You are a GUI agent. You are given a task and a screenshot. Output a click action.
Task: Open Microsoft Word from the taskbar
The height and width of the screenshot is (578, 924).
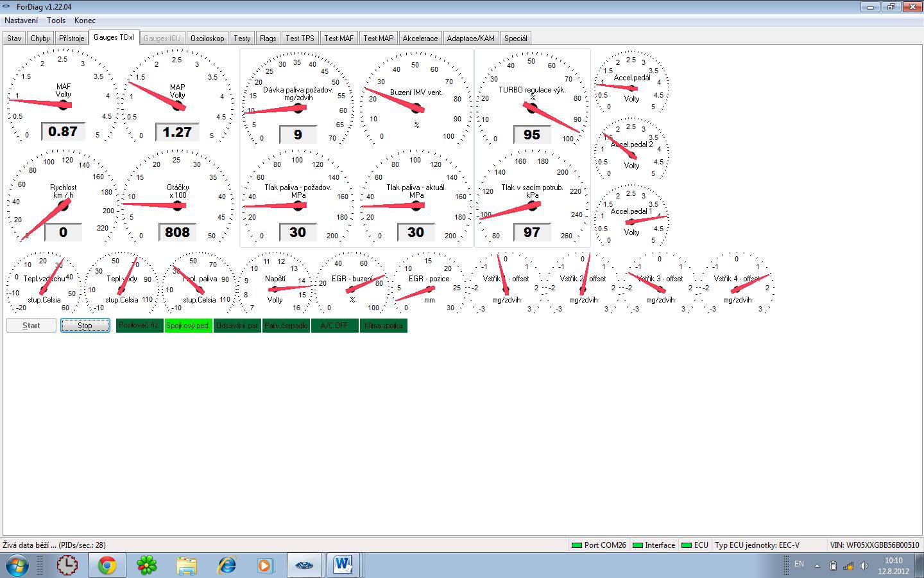(x=343, y=566)
